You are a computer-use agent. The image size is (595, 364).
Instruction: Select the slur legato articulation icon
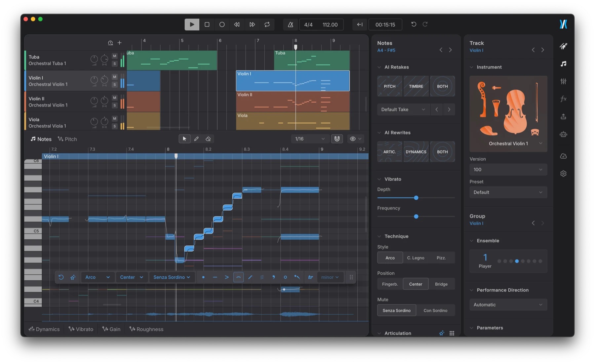coord(238,277)
